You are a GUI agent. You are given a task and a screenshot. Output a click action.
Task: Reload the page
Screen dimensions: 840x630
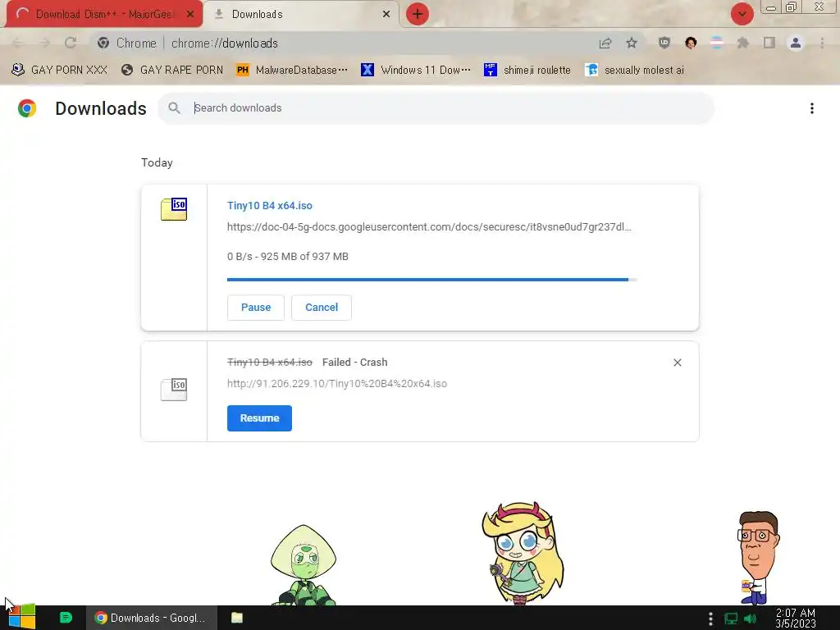71,43
